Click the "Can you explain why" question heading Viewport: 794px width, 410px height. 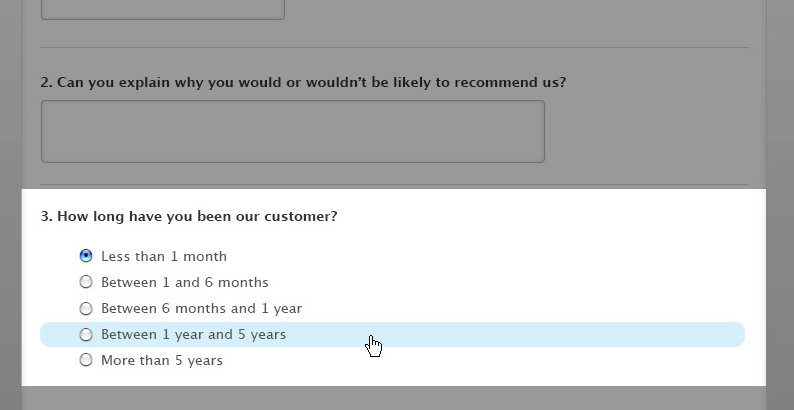[x=310, y=82]
